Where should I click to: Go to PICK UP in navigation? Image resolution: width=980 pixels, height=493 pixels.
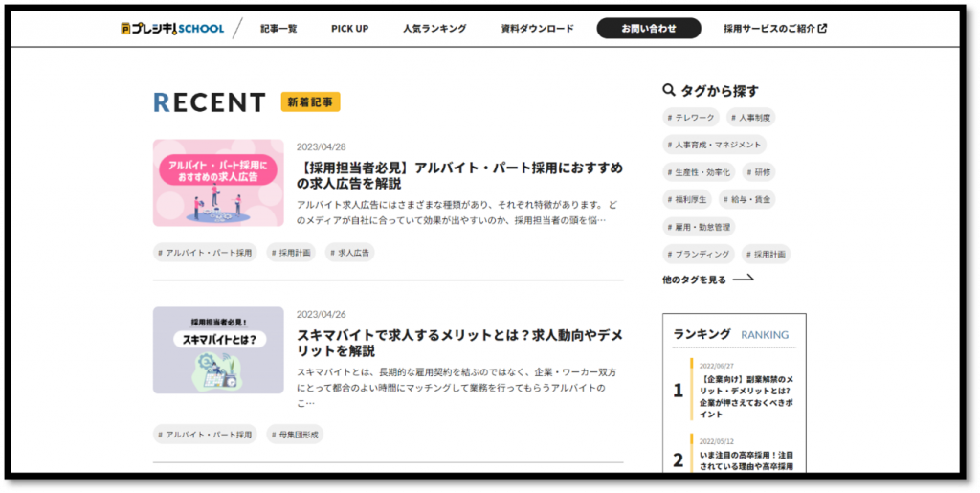pyautogui.click(x=349, y=29)
